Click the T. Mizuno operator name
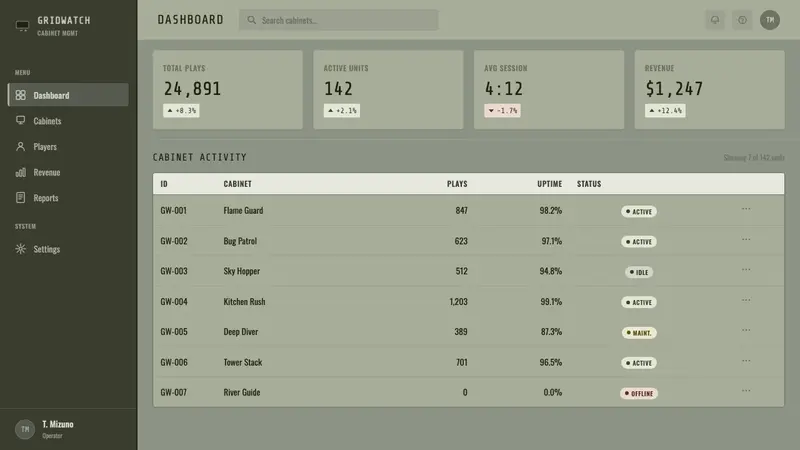The image size is (800, 450). 58,424
